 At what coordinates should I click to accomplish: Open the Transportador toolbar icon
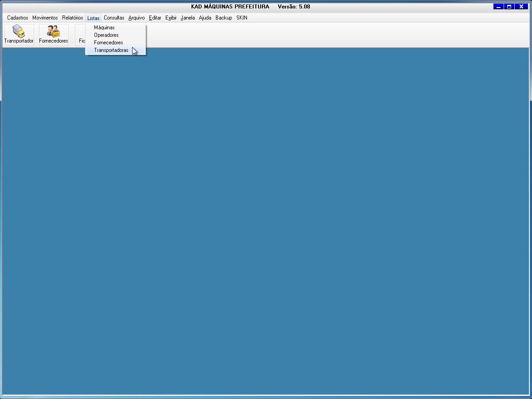pos(19,35)
